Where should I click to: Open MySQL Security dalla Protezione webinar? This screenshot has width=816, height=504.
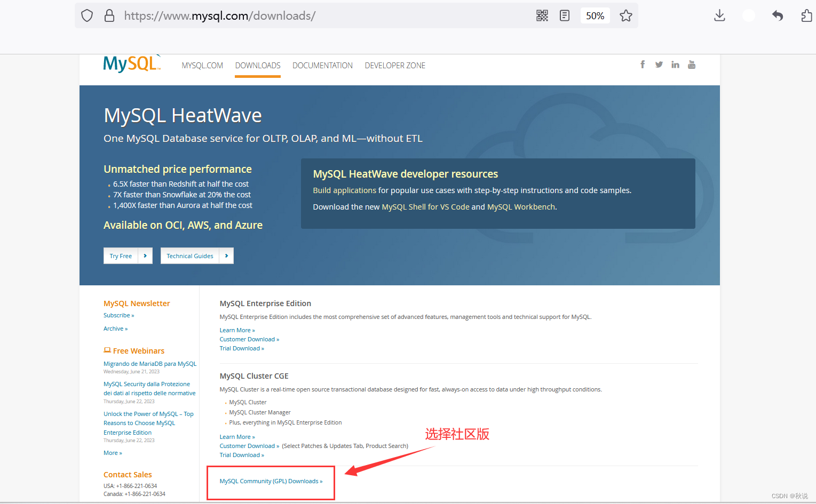pyautogui.click(x=149, y=389)
